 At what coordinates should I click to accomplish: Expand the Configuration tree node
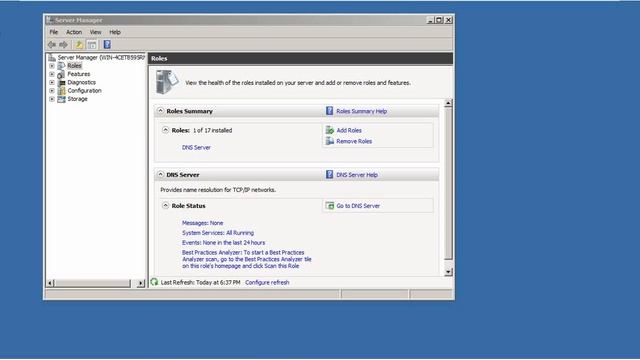tap(52, 91)
